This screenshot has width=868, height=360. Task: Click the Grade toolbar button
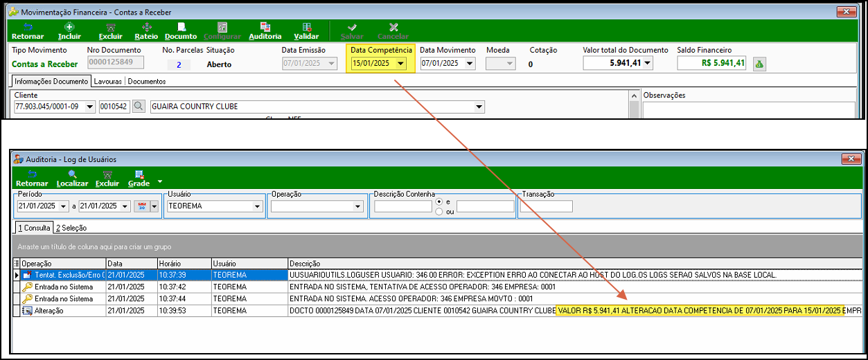[139, 179]
